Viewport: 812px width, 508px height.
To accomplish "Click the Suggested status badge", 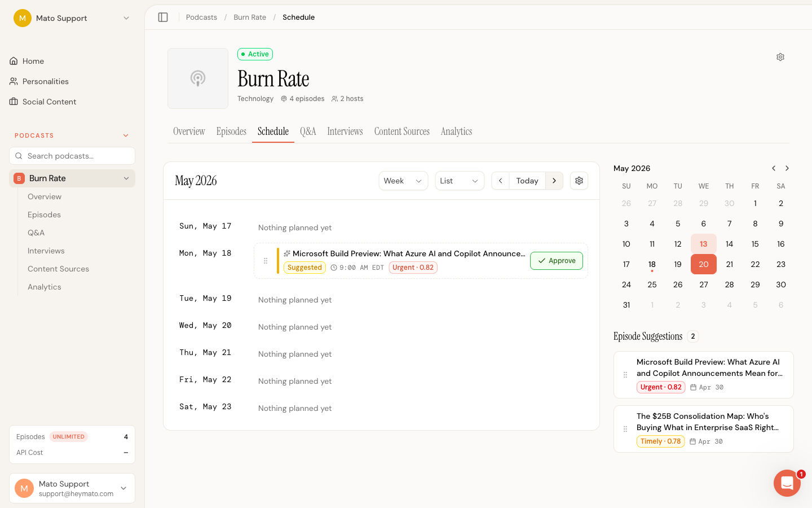I will coord(304,268).
